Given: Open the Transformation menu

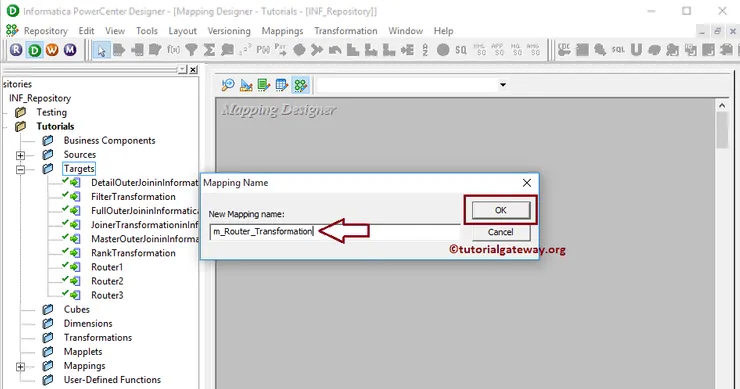Looking at the screenshot, I should pos(346,31).
